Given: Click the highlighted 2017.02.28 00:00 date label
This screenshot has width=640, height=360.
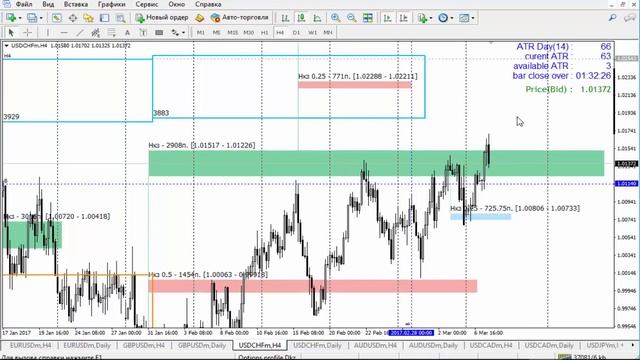Looking at the screenshot, I should pos(411,333).
